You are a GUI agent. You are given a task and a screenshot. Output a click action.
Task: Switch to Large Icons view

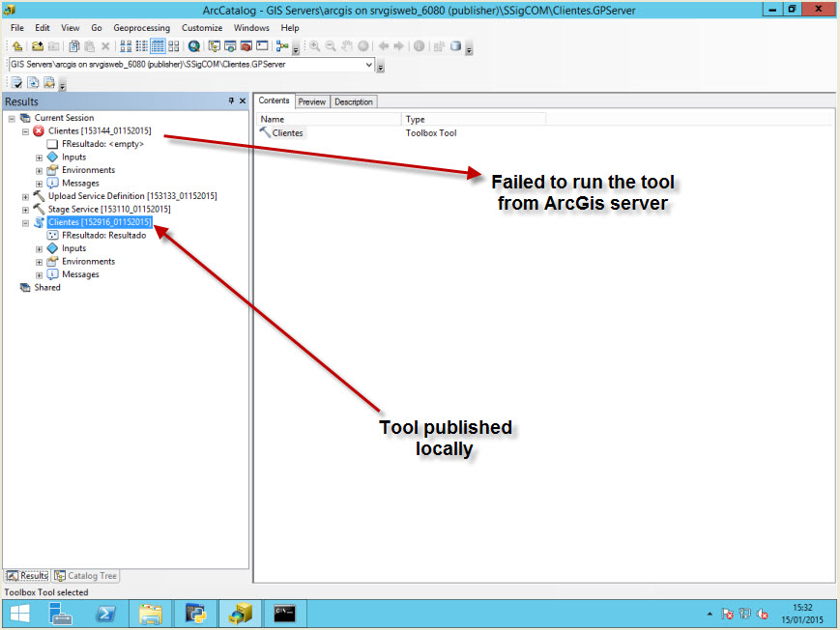point(126,46)
